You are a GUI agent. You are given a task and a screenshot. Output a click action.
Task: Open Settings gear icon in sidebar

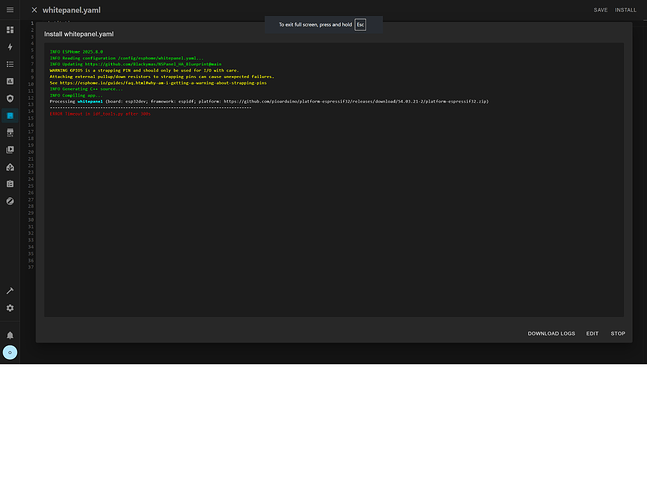10,308
